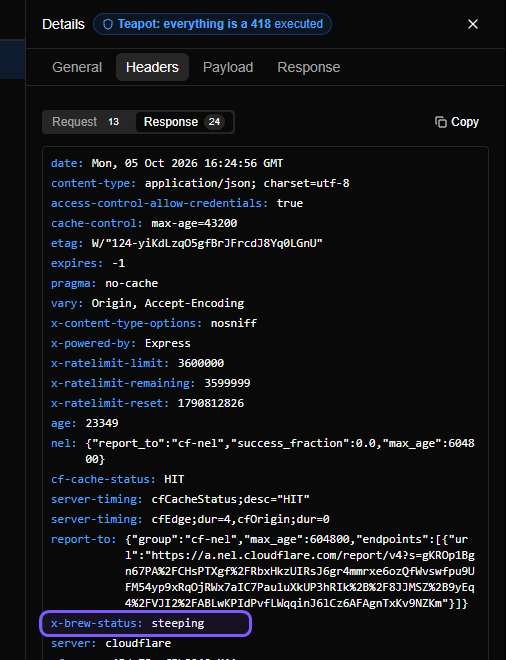Click the content-type header name
This screenshot has height=660, width=506.
tap(93, 184)
